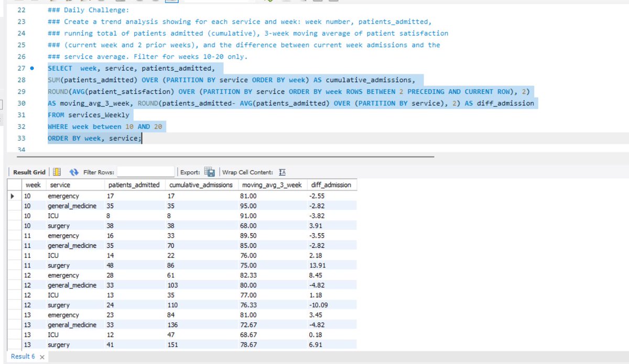Click the 'Filter Rows:' label
Viewport: 629px width, 364px height.
[x=99, y=172]
